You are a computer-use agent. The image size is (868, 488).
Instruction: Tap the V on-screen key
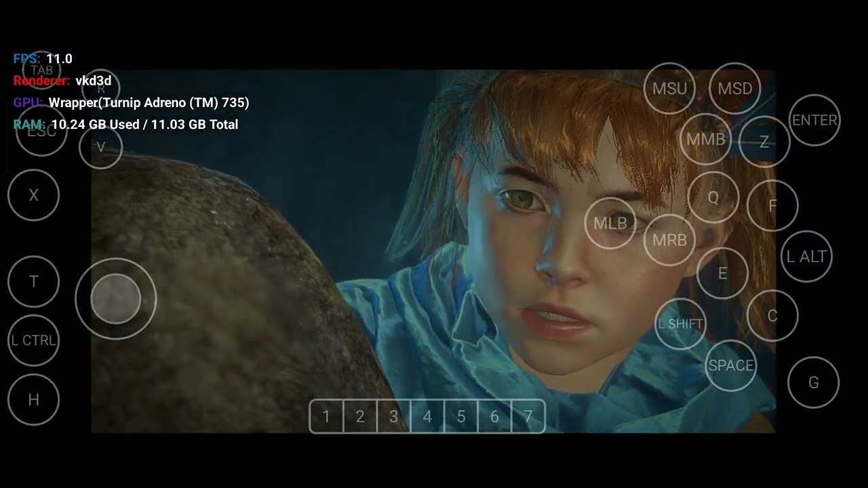coord(100,147)
